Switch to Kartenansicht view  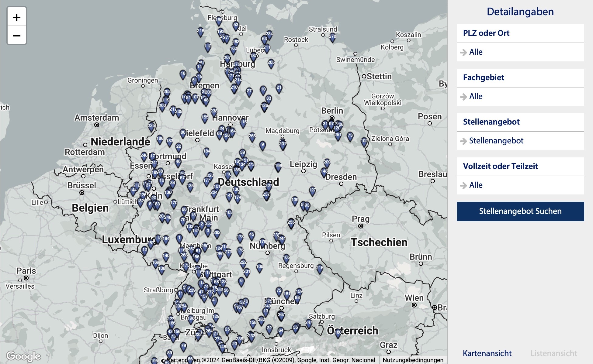(487, 353)
